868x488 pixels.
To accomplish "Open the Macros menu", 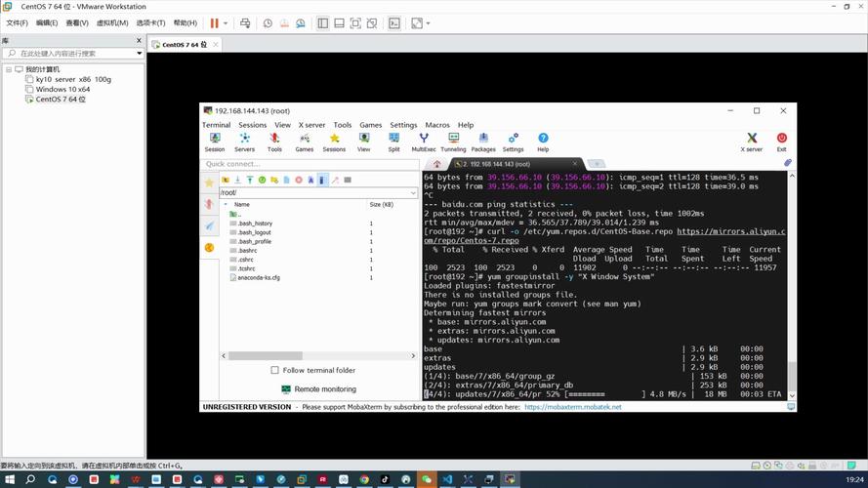I will click(437, 125).
